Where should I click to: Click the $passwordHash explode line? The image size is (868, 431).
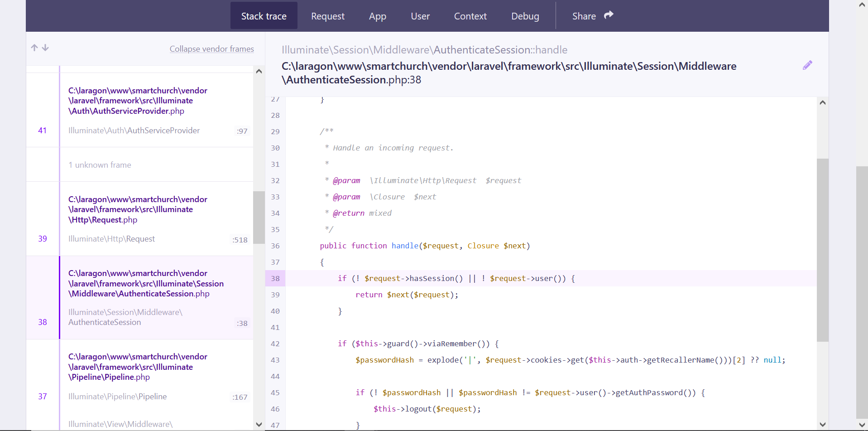click(x=571, y=360)
